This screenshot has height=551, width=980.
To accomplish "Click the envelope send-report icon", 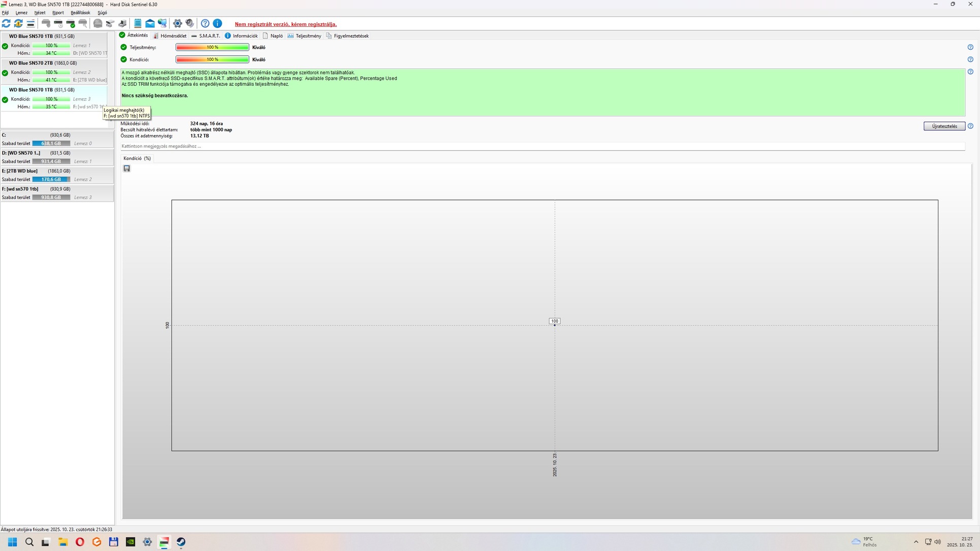I will point(150,23).
